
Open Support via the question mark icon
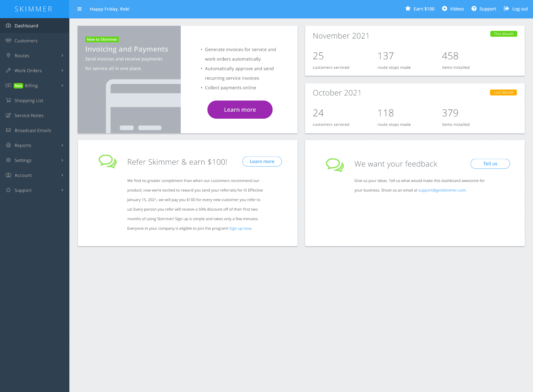(474, 9)
